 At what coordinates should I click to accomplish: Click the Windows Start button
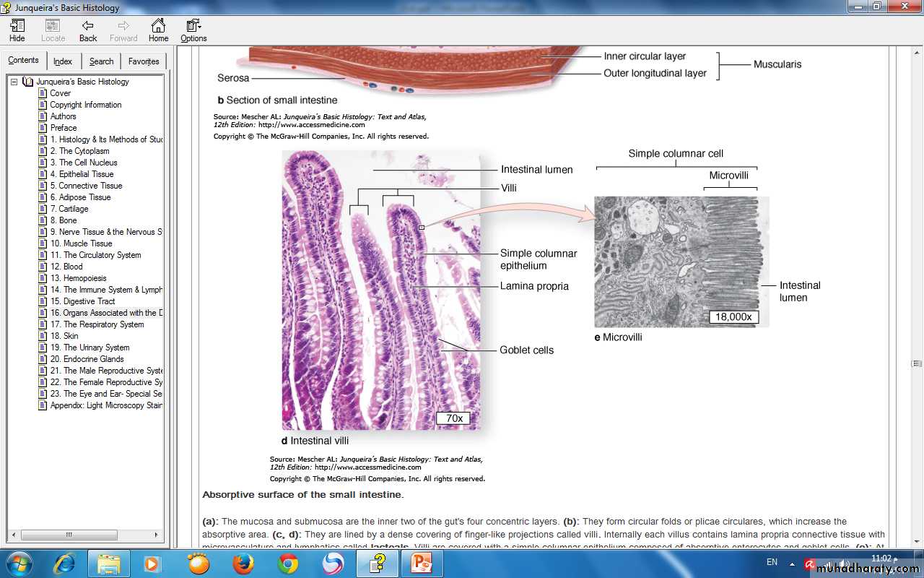pos(19,564)
